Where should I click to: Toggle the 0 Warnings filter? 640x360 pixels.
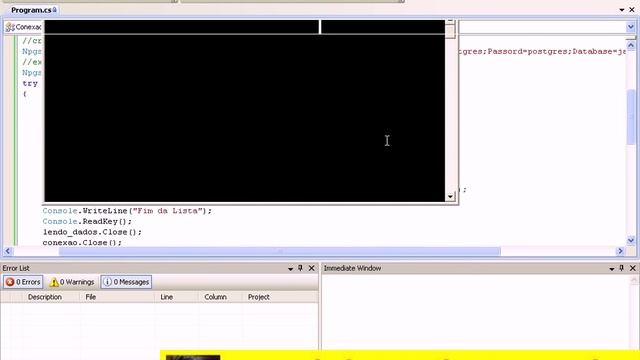pyautogui.click(x=72, y=282)
